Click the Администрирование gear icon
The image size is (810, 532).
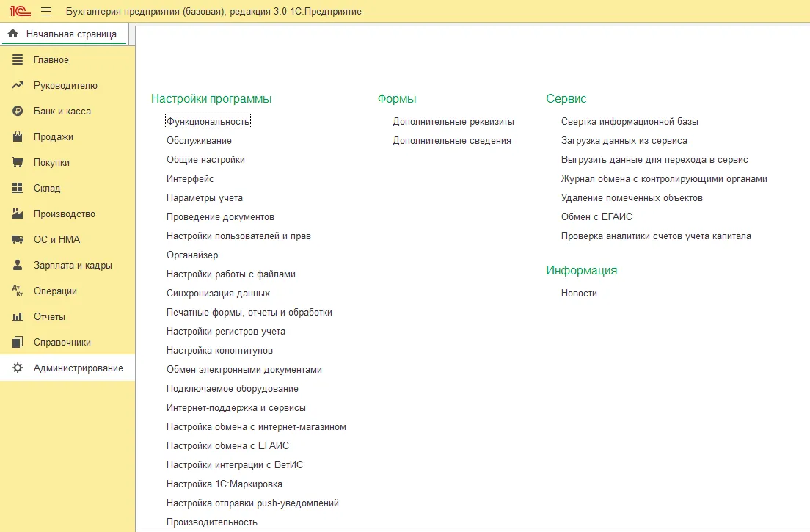click(18, 368)
